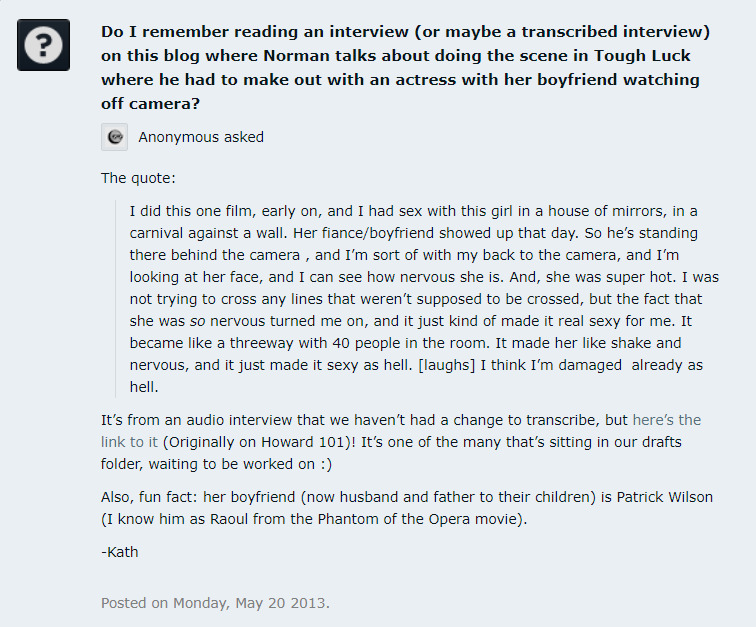Follow the "link to it" hyperlink text
The image size is (756, 627).
pos(129,442)
